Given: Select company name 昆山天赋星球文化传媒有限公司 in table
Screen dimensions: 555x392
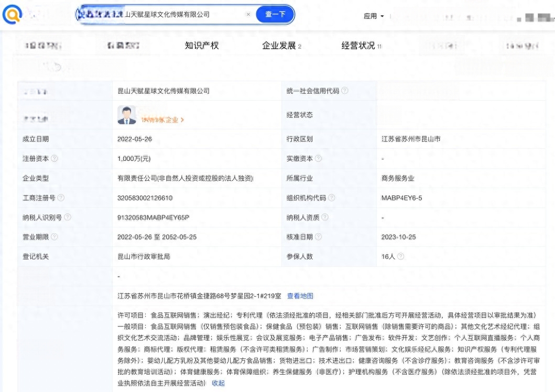Looking at the screenshot, I should tap(164, 91).
